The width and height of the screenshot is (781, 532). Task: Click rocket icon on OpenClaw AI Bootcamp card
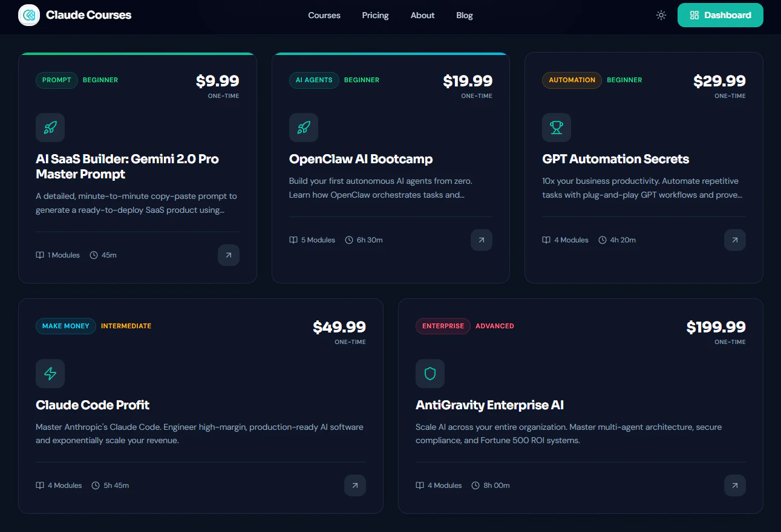point(304,128)
